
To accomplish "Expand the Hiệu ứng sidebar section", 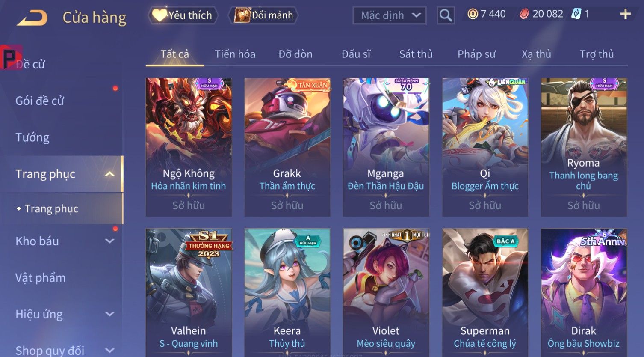I will (110, 314).
